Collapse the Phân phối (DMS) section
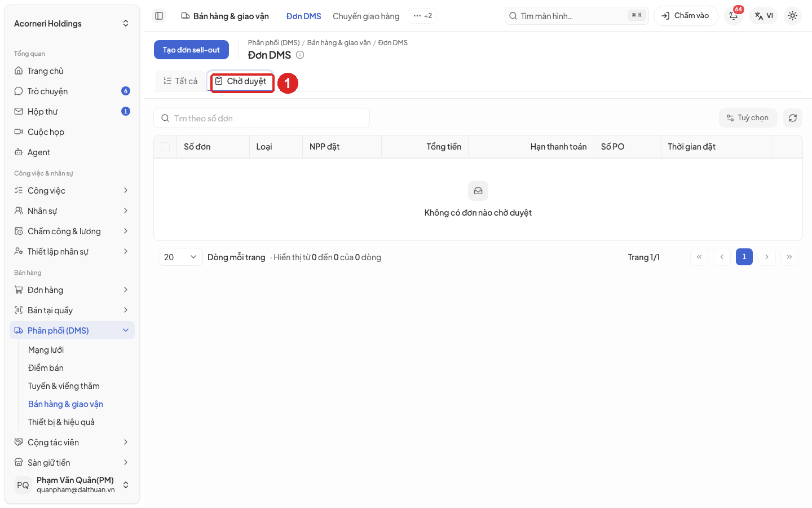The height and width of the screenshot is (508, 812). pyautogui.click(x=72, y=331)
